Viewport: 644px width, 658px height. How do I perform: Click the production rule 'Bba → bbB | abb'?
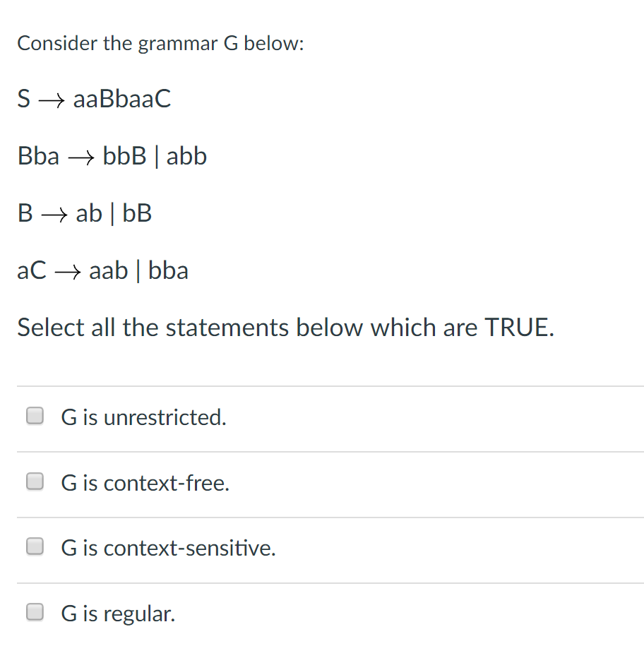point(112,156)
